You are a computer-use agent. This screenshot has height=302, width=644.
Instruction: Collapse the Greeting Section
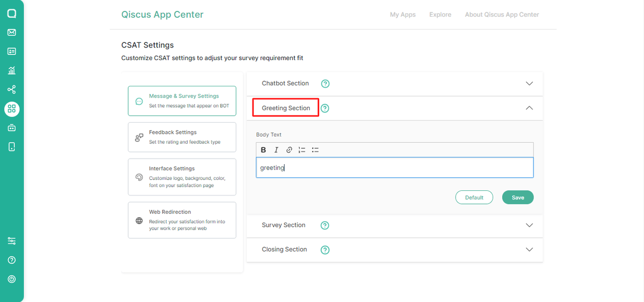pyautogui.click(x=529, y=108)
